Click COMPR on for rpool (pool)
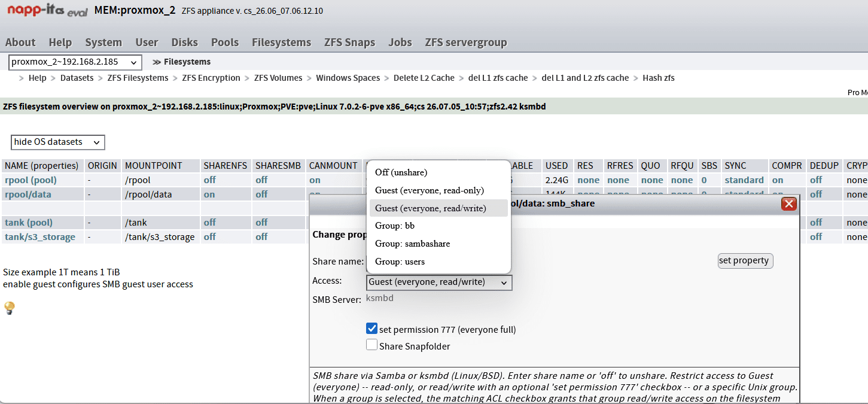Screen dimensions: 868x404 [x=778, y=180]
